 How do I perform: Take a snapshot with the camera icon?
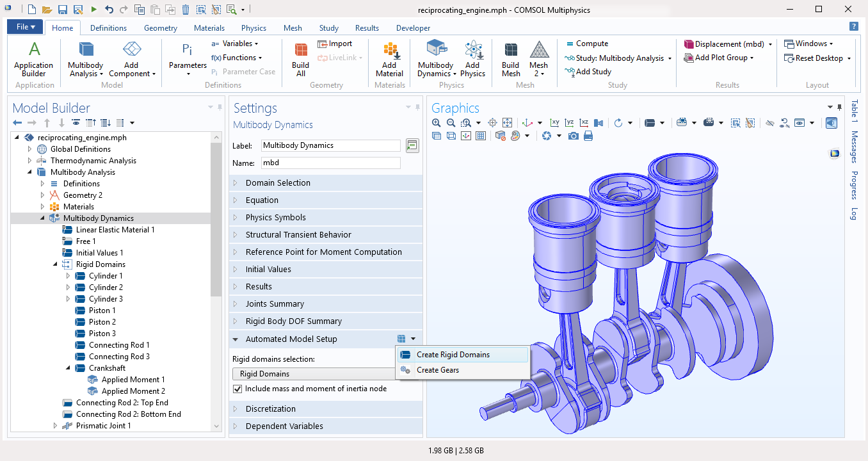[574, 136]
